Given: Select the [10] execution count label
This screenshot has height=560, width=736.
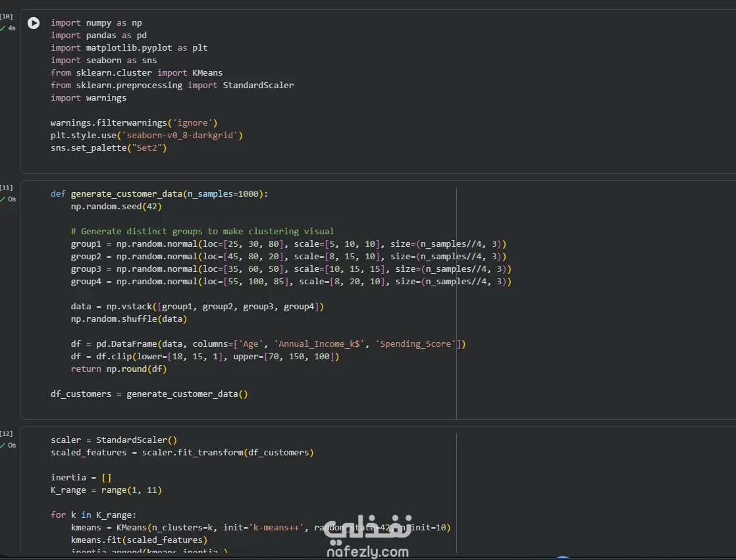Looking at the screenshot, I should tap(7, 16).
